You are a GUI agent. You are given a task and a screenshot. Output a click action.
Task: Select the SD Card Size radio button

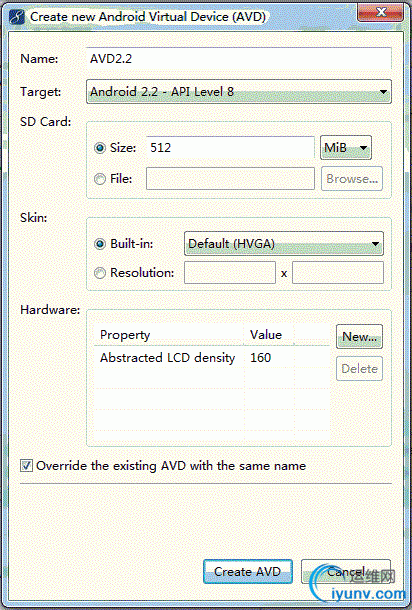click(100, 148)
